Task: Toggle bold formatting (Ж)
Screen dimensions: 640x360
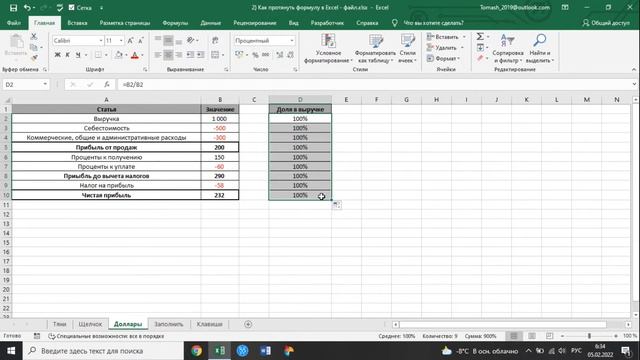Action: point(58,55)
